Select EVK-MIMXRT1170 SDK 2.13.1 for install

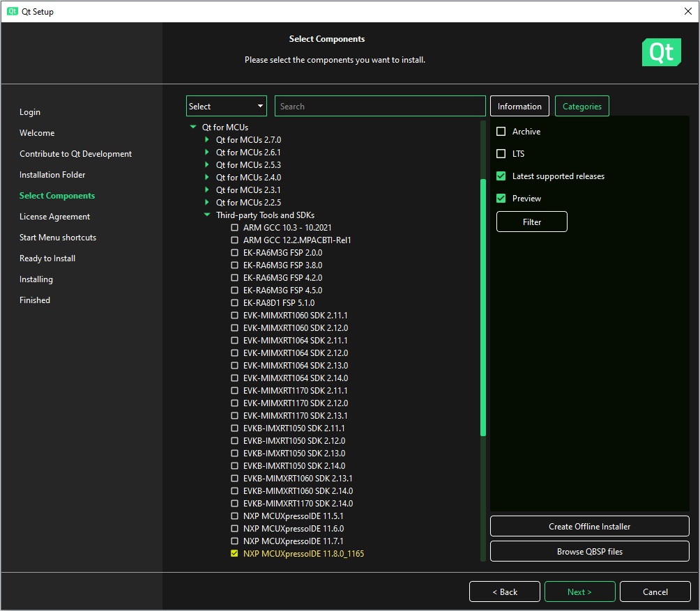click(x=234, y=415)
